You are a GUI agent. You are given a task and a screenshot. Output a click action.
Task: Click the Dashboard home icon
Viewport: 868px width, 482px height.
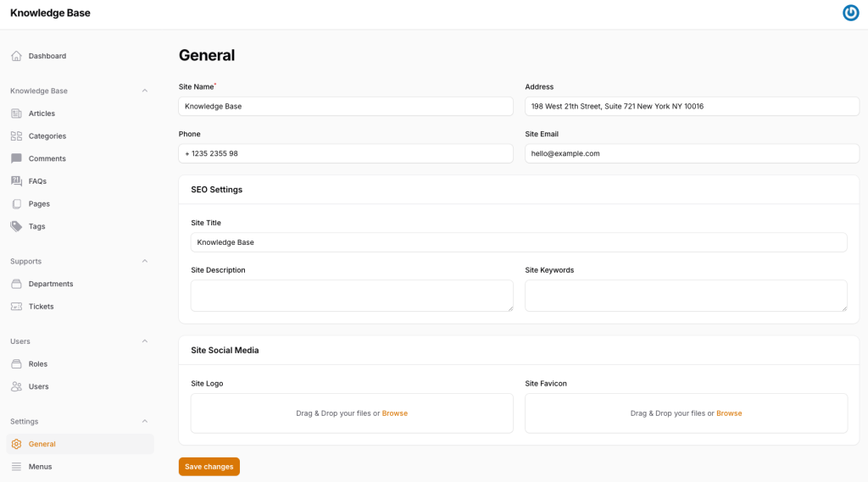point(17,56)
